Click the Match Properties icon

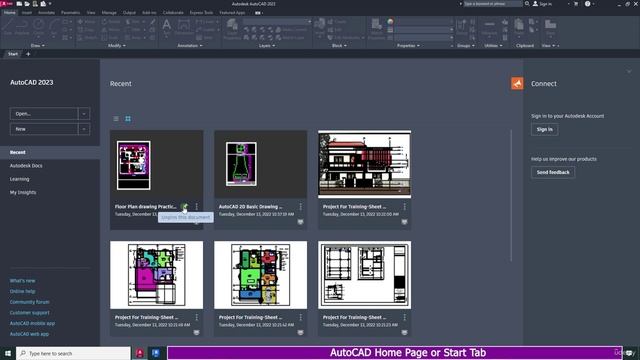(x=376, y=28)
